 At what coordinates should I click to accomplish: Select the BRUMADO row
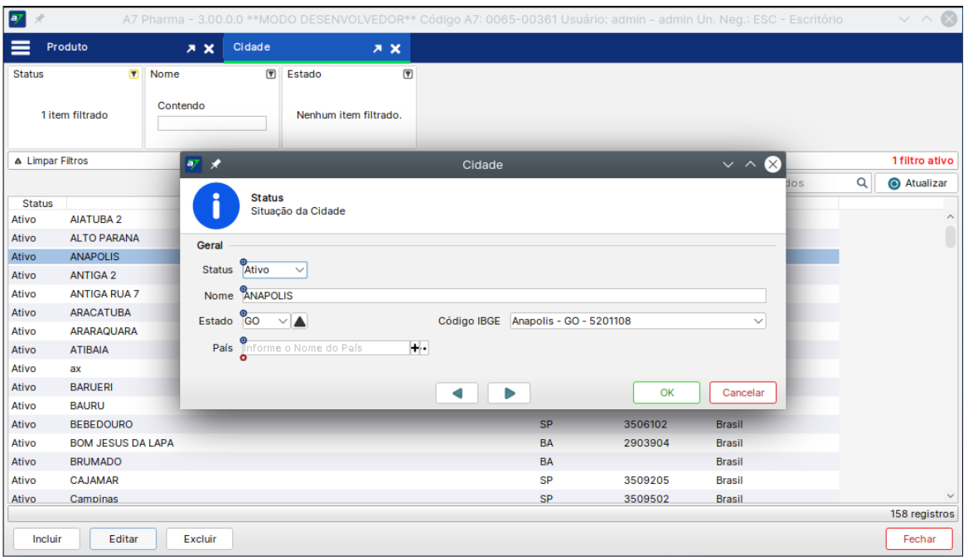(x=423, y=462)
